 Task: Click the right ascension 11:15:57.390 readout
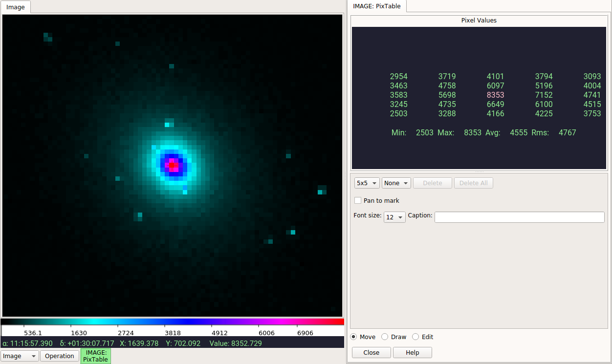pos(27,343)
